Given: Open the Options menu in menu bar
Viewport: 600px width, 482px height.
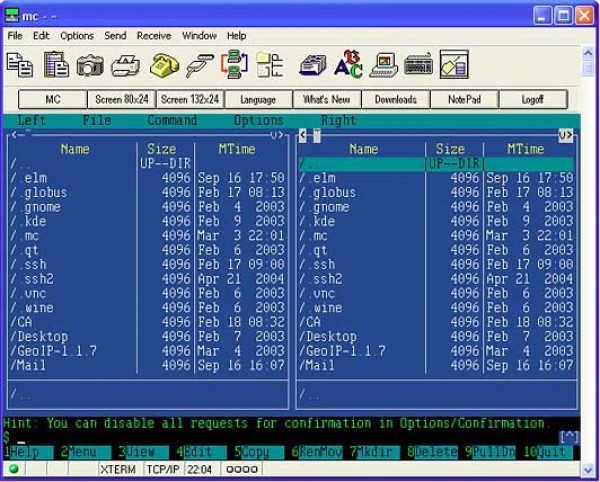Looking at the screenshot, I should [76, 36].
